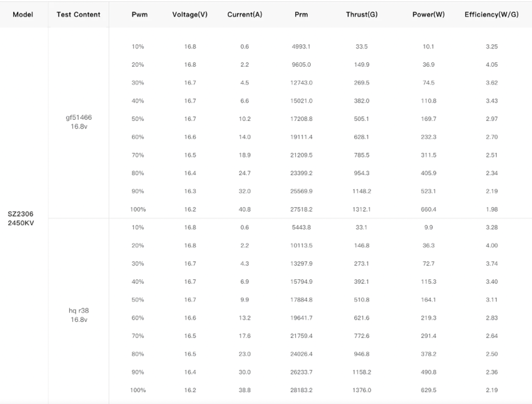The width and height of the screenshot is (532, 404).
Task: Click the Prm column header
Action: click(x=301, y=14)
